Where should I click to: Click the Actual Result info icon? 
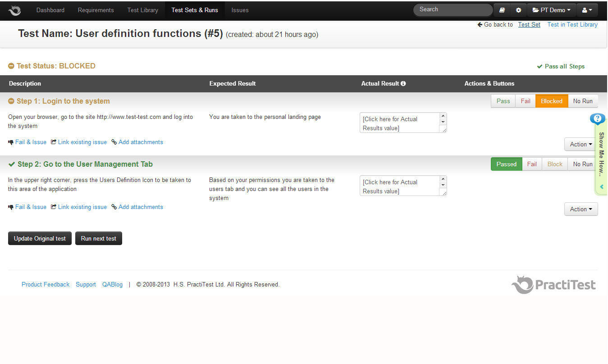click(x=403, y=83)
